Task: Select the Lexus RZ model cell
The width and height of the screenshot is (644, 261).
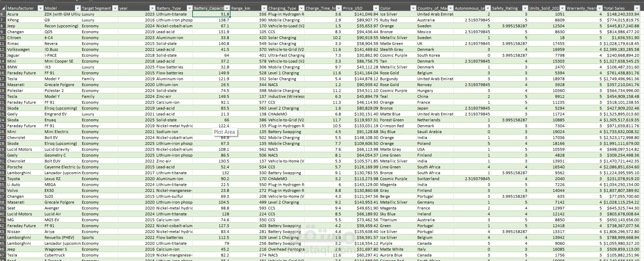Action: (62, 179)
